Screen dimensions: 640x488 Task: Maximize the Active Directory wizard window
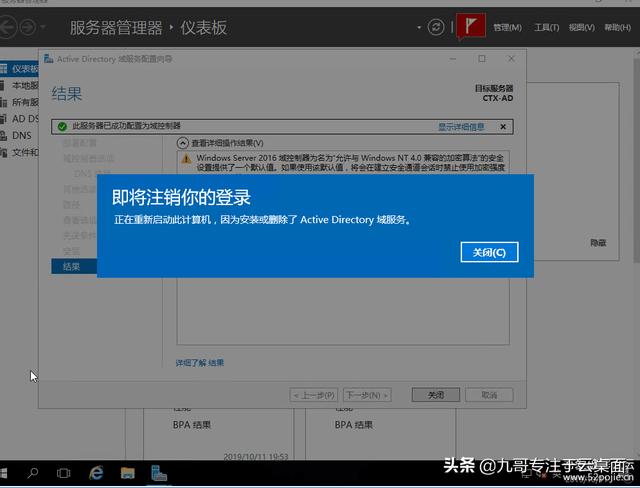coord(482,59)
